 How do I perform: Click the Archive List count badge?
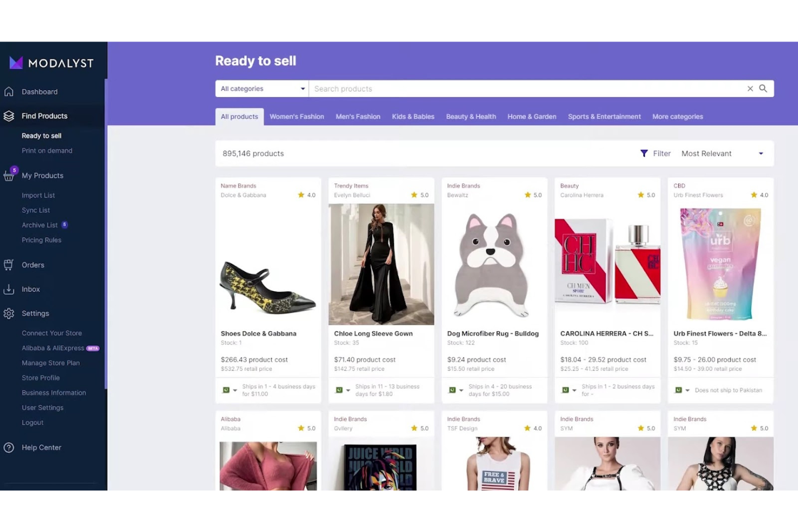(65, 225)
